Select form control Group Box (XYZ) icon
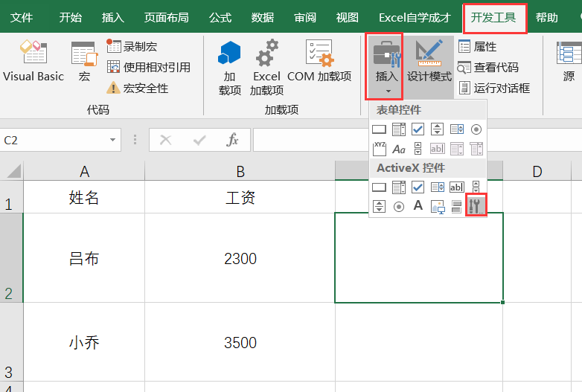 coord(379,149)
